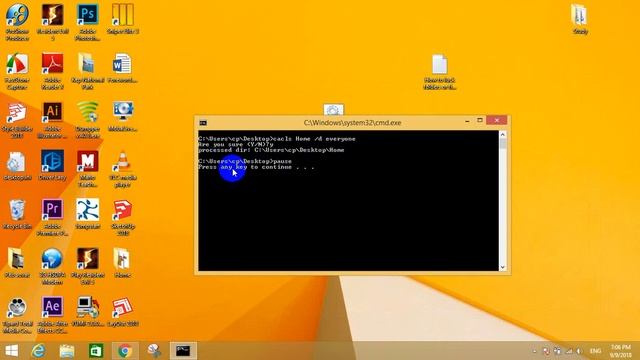Select the red Style Builder shortcut icon

click(x=17, y=113)
